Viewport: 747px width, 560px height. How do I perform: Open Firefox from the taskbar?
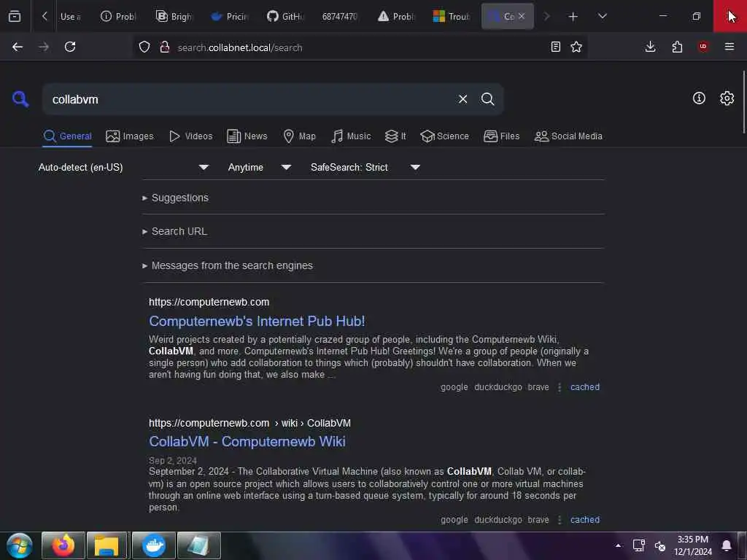click(x=63, y=545)
